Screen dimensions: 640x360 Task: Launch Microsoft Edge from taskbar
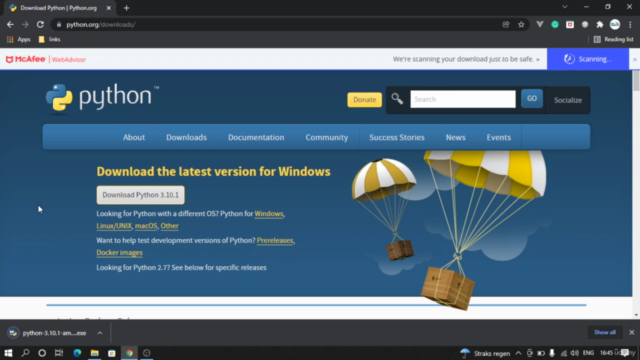click(x=77, y=353)
